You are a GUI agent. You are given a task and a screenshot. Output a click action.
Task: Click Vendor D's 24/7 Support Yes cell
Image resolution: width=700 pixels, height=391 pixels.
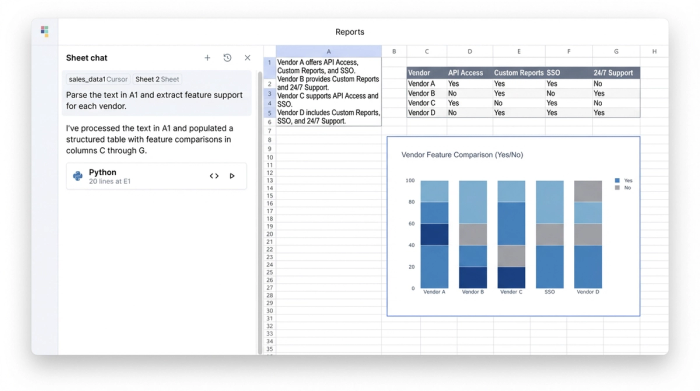coord(616,113)
